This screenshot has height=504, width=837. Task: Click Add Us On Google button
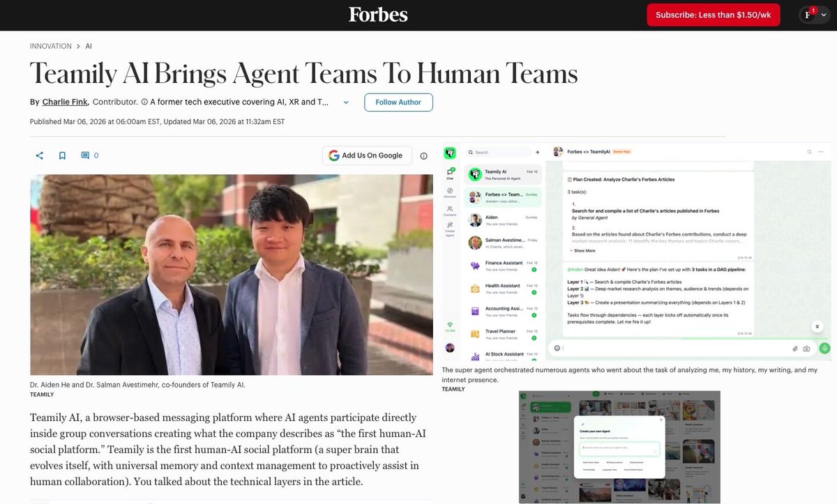367,155
